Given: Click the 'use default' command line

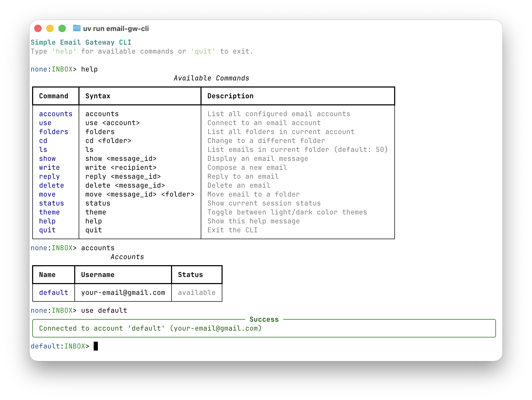Looking at the screenshot, I should (x=104, y=310).
